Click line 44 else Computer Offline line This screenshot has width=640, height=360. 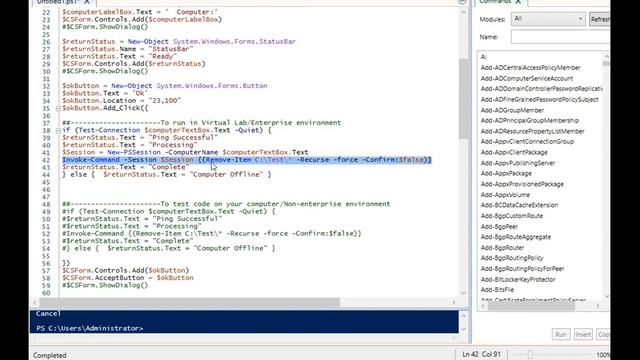[x=167, y=174]
